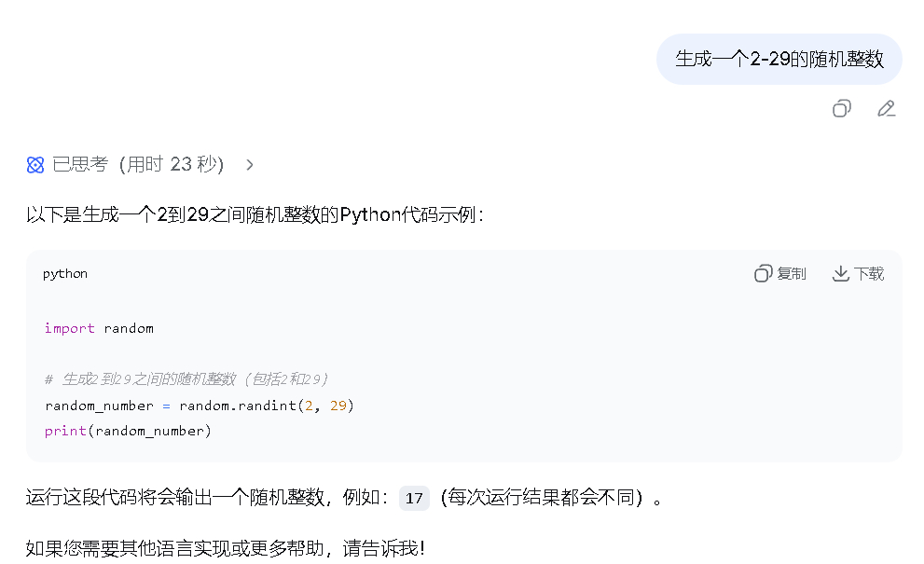
Task: Click the 已思考 (用时 23 秒) label
Action: pyautogui.click(x=138, y=165)
